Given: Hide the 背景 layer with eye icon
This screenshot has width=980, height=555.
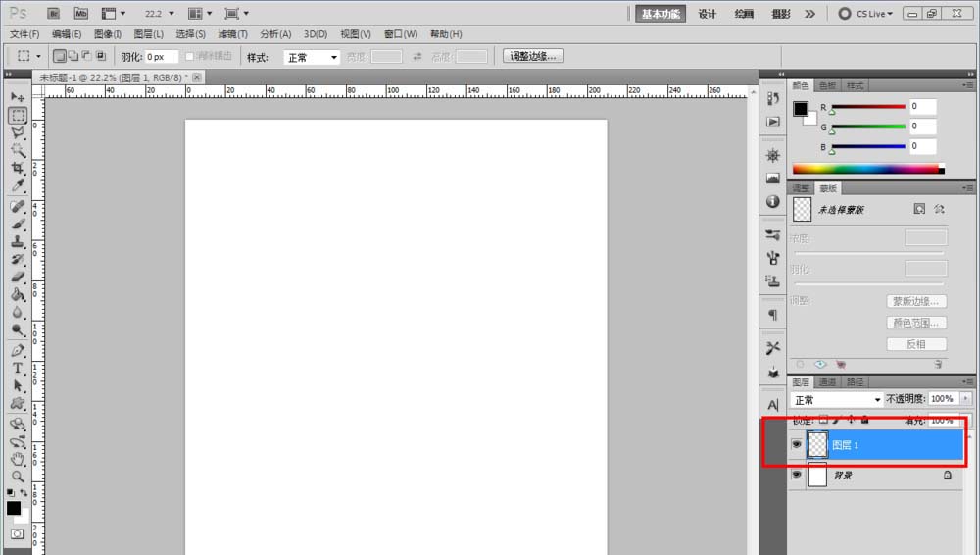Looking at the screenshot, I should coord(796,475).
